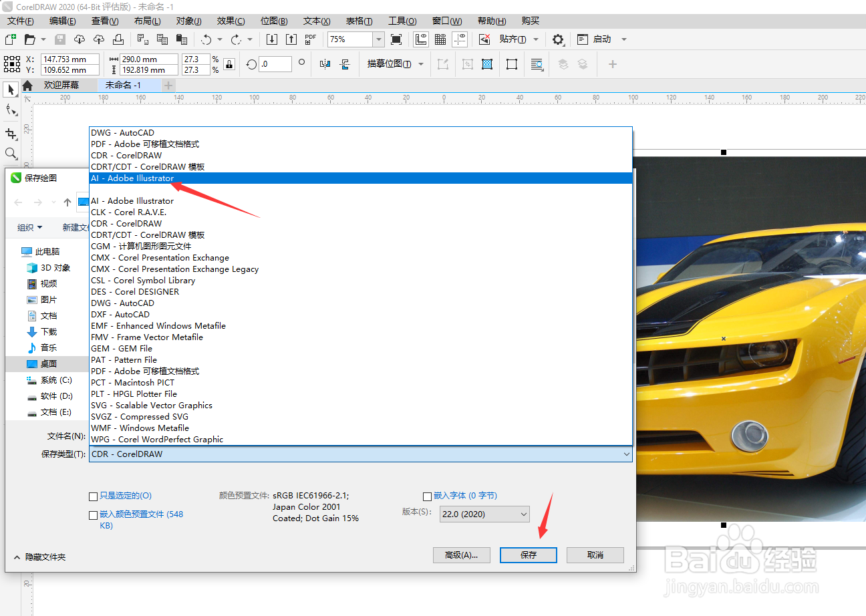Switch to the 欢迎屏幕 tab
Screen dimensions: 866x616
[x=61, y=86]
